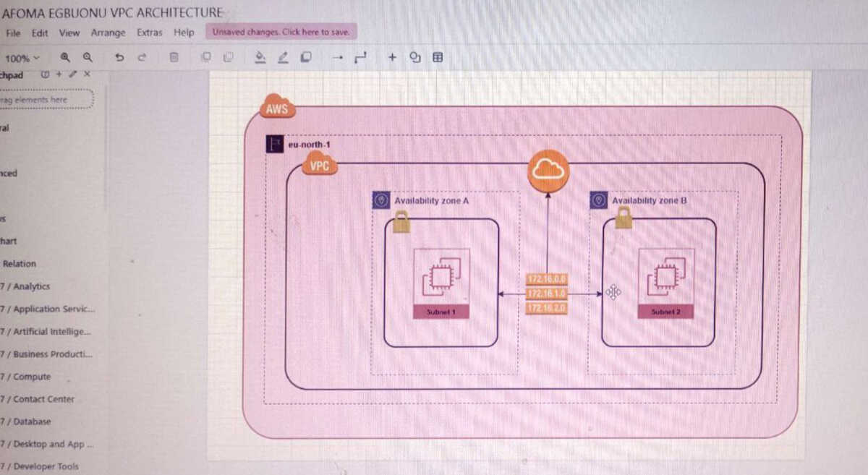Image resolution: width=868 pixels, height=475 pixels.
Task: Open the 100% zoom level dropdown
Action: point(22,58)
